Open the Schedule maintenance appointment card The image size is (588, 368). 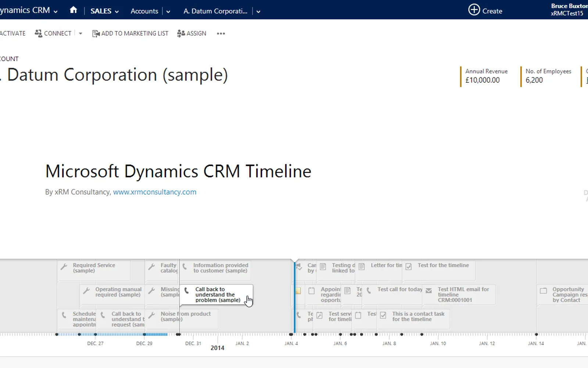click(77, 319)
